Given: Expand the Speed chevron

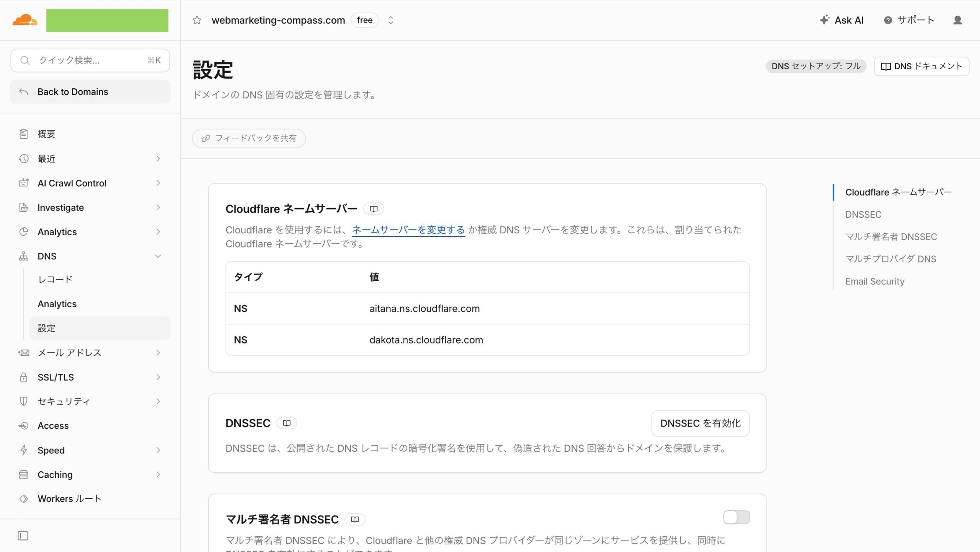Looking at the screenshot, I should 158,450.
